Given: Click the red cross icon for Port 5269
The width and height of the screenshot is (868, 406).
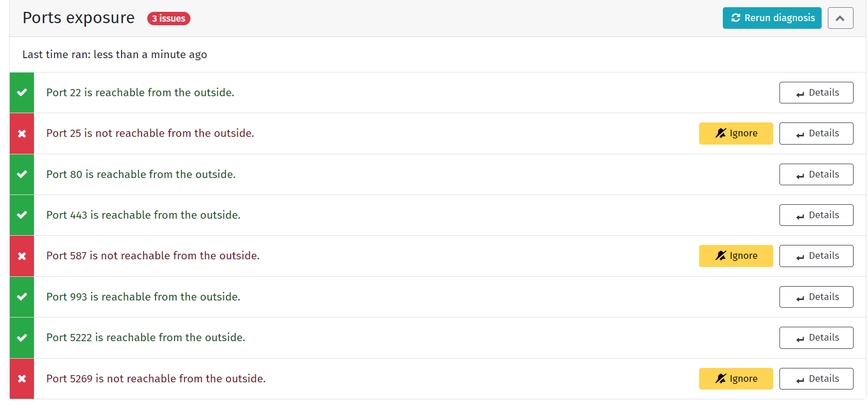Looking at the screenshot, I should [22, 379].
